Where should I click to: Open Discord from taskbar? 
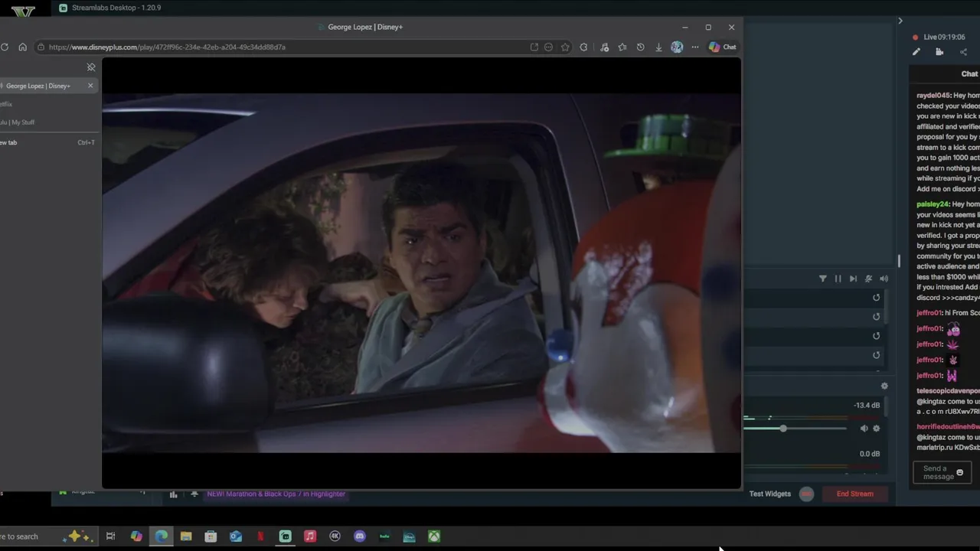(x=360, y=536)
